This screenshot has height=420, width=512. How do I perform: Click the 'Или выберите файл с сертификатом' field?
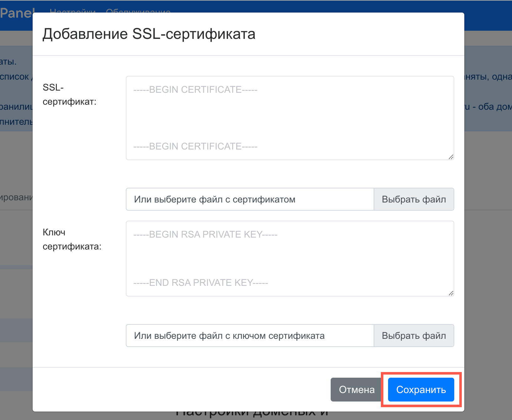coord(250,199)
